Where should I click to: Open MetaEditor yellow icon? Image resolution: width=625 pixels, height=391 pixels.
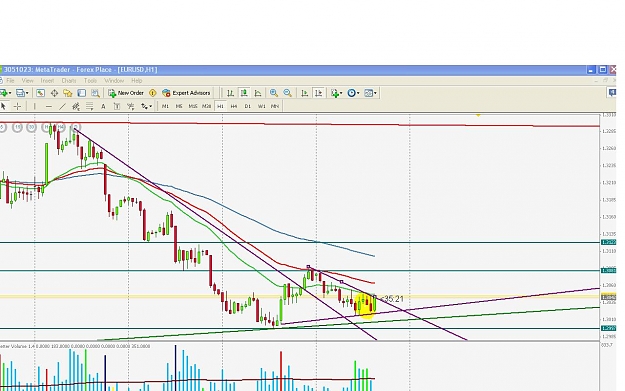[152, 93]
